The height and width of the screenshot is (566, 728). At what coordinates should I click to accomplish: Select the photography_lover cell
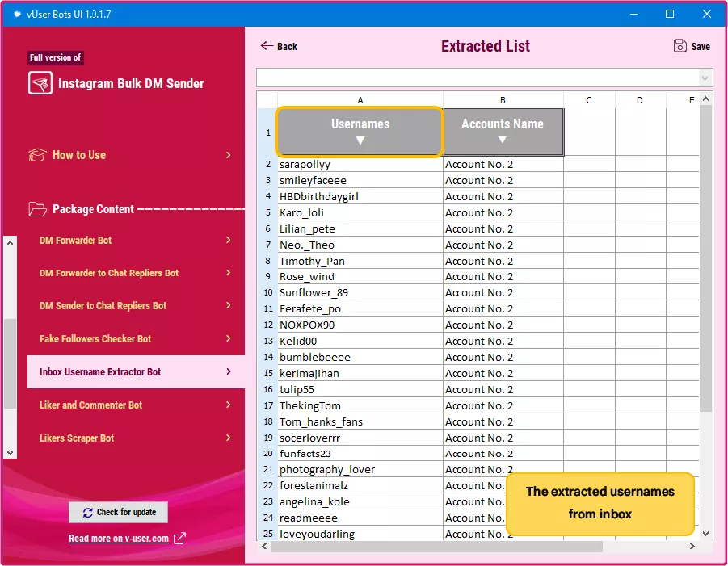point(360,469)
